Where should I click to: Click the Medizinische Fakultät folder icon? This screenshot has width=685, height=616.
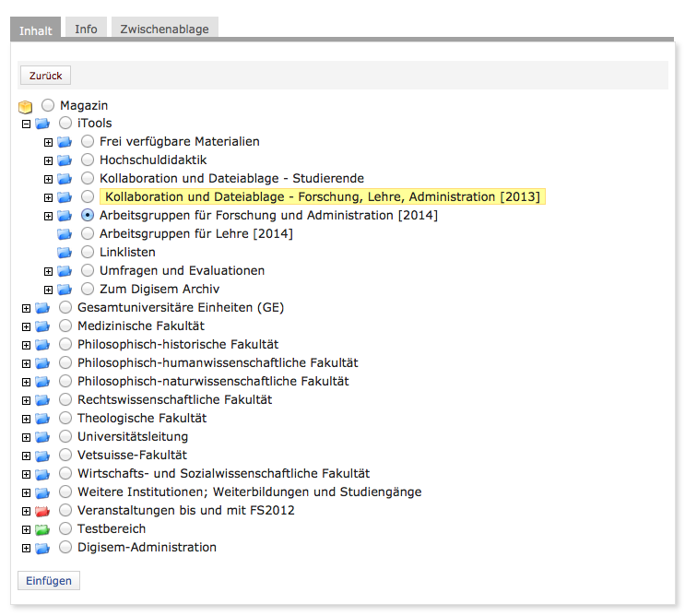pos(42,326)
